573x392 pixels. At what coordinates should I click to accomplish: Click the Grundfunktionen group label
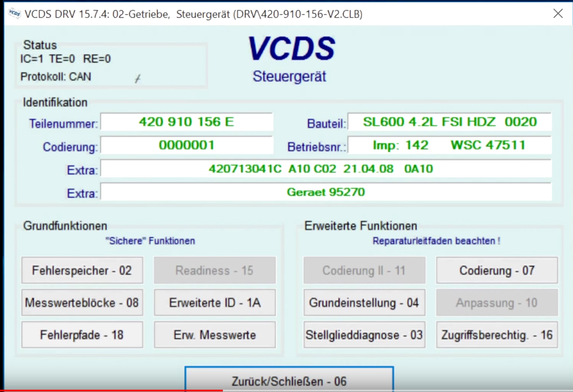pyautogui.click(x=65, y=226)
